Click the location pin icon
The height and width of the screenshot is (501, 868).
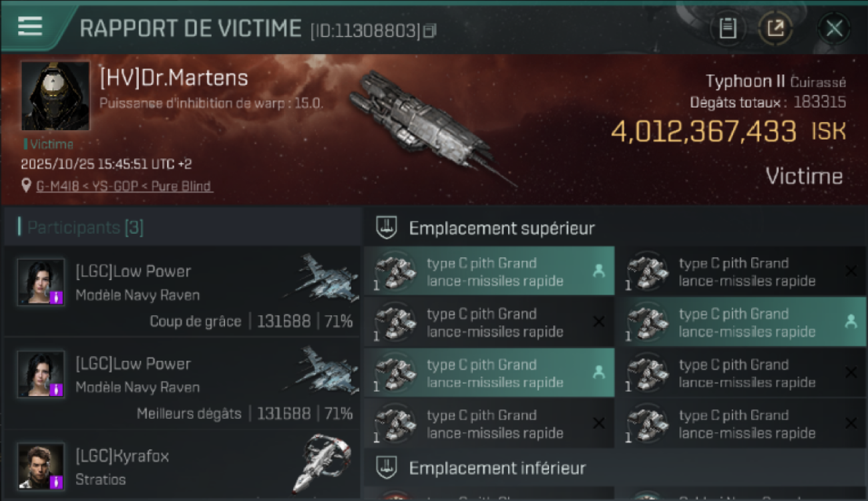pos(27,186)
